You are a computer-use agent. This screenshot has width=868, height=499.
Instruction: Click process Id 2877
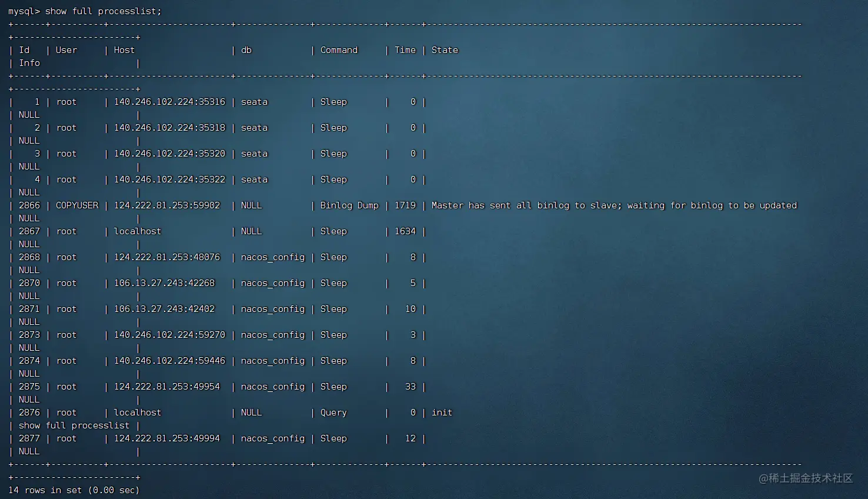pos(29,438)
